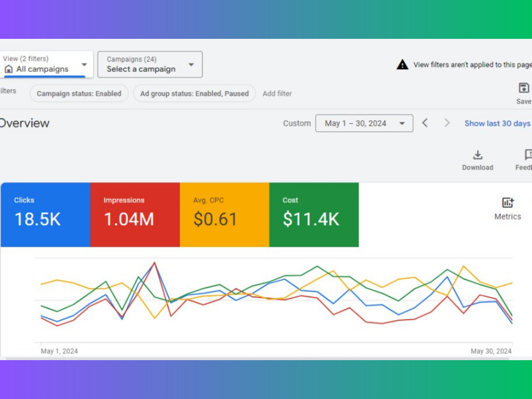Click the View filters aren't applied notice
Image resolution: width=532 pixels, height=399 pixels.
click(x=472, y=65)
